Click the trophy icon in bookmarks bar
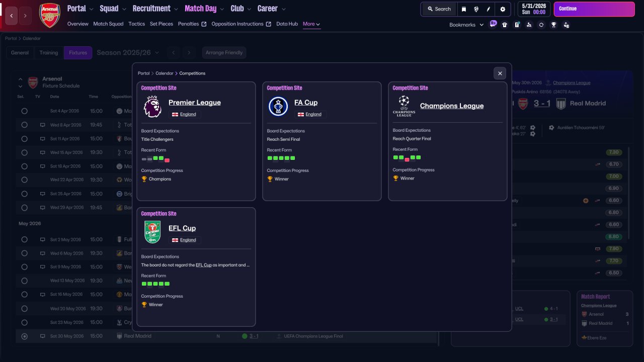644x362 pixels. (553, 25)
